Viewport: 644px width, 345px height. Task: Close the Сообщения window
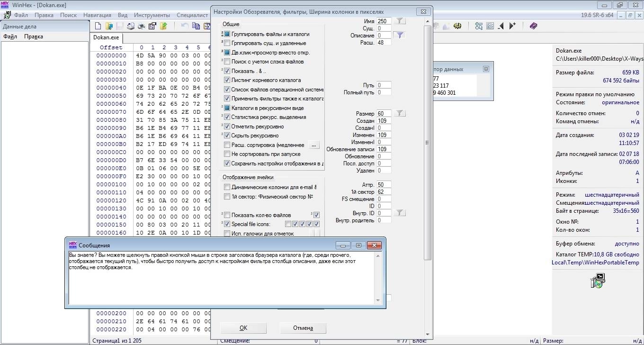(374, 245)
